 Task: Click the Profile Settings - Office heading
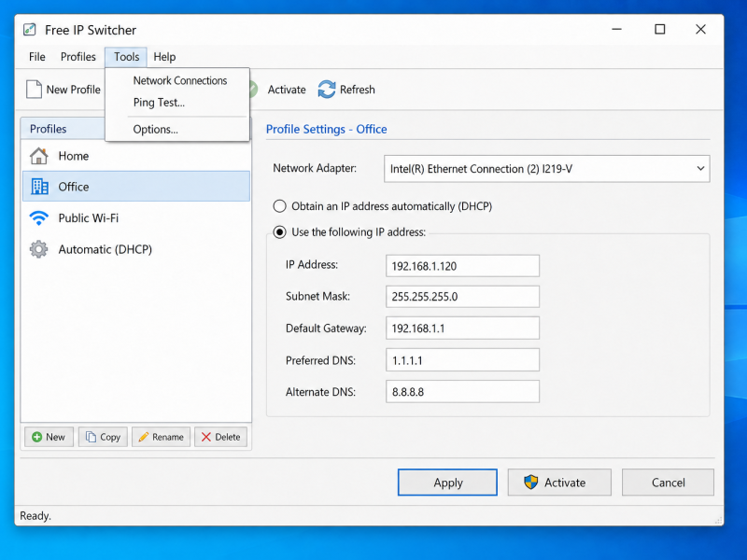[326, 129]
